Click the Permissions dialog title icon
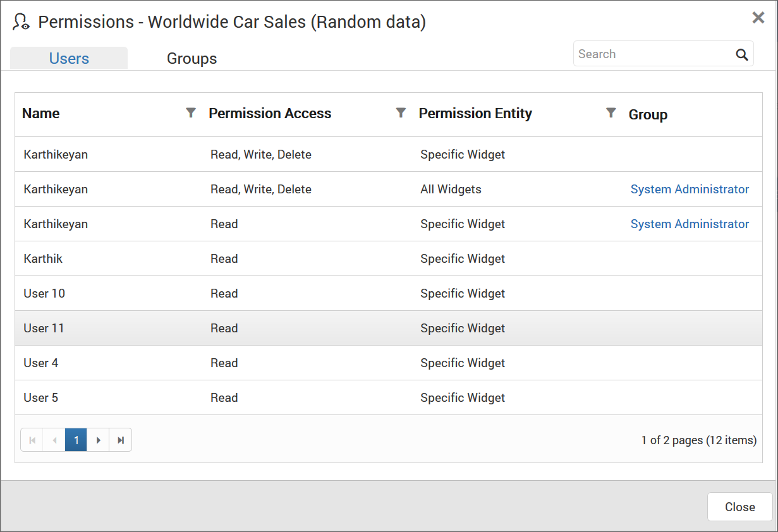The width and height of the screenshot is (778, 532). point(21,22)
